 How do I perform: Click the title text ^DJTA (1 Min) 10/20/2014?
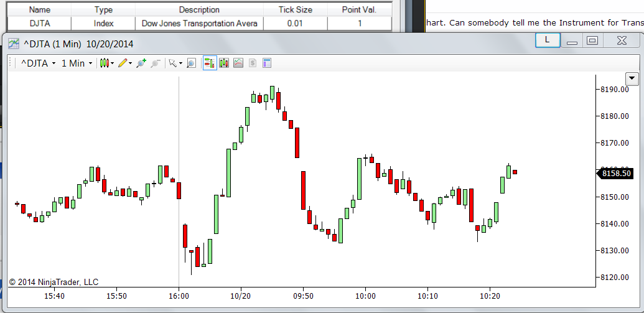coord(77,44)
